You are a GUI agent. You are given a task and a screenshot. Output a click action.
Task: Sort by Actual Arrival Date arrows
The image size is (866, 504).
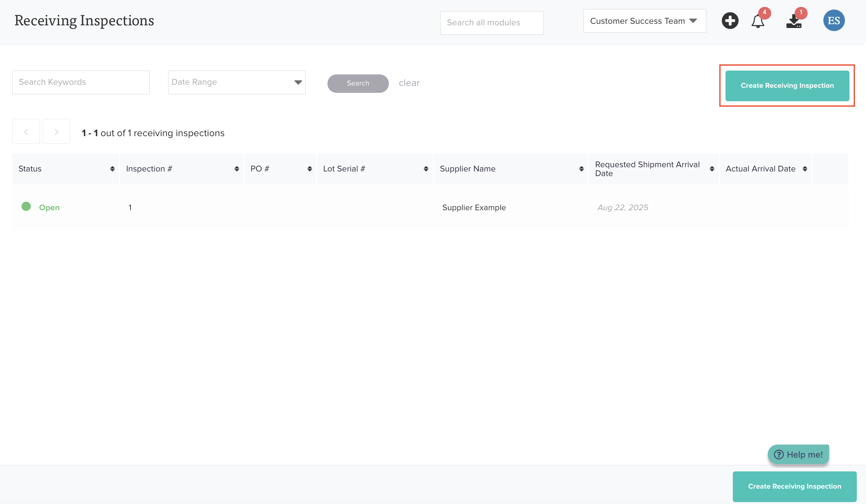(805, 169)
